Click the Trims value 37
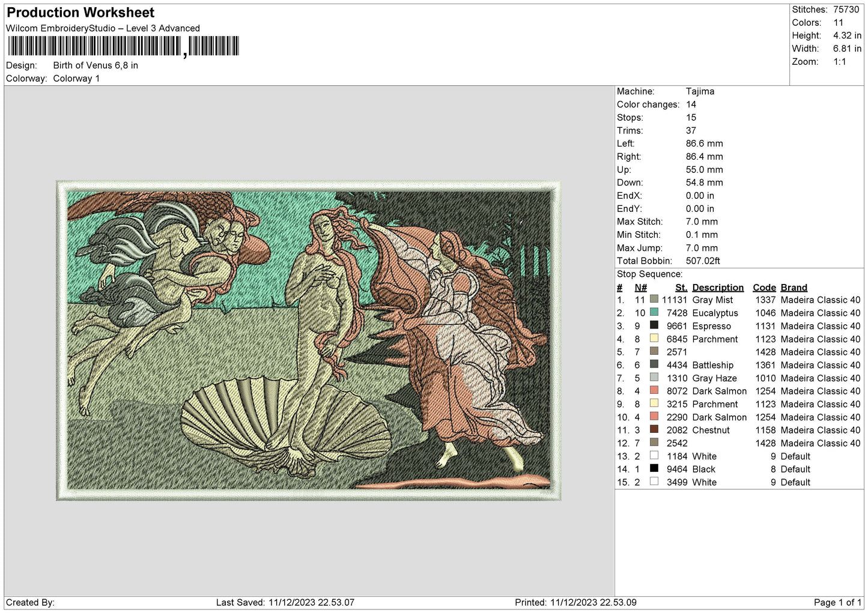This screenshot has width=868, height=613. coord(691,130)
